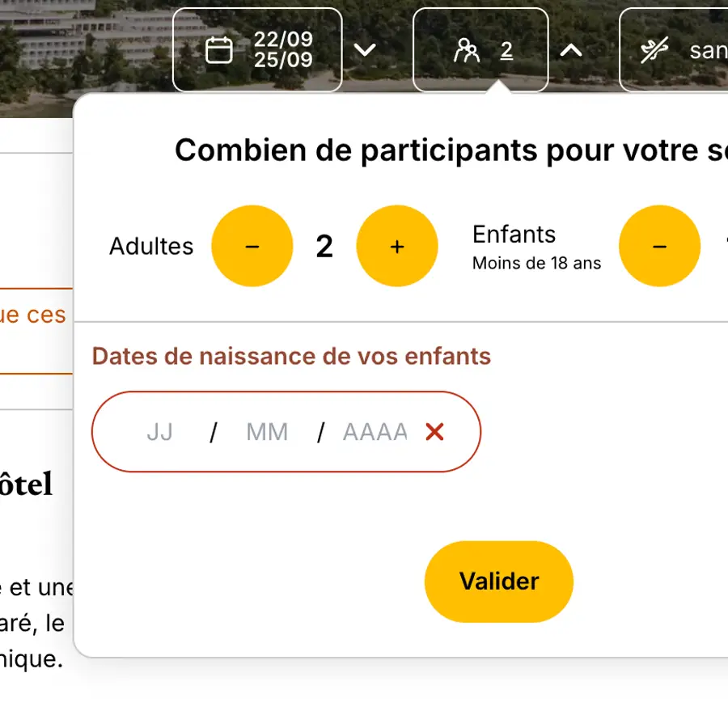Screen dimensions: 728x728
Task: Decrease the number of Adultes
Action: click(x=252, y=247)
